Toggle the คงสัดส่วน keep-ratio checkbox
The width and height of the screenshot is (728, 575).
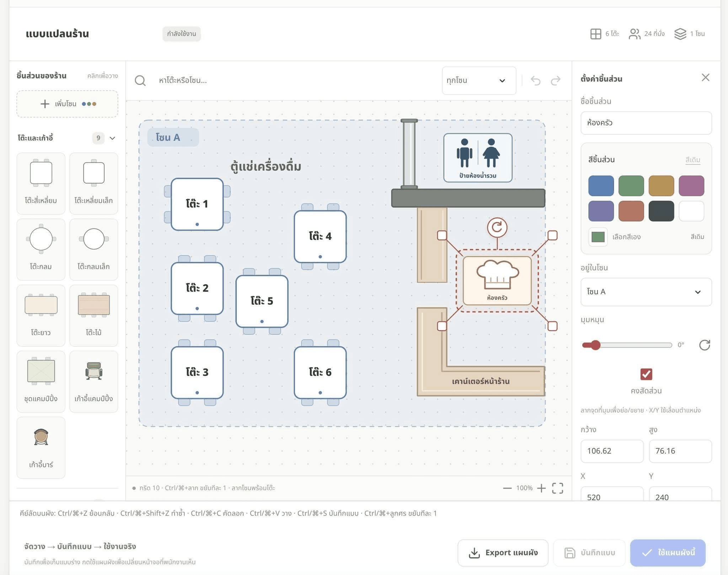[646, 374]
